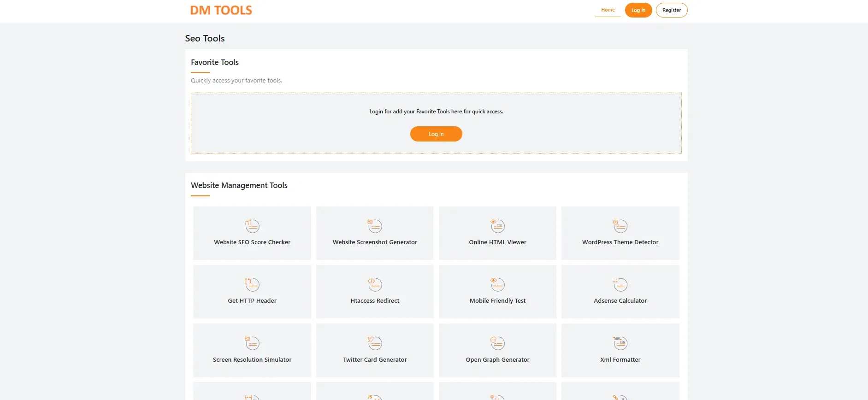Click the Mobile Friendly Test icon
The height and width of the screenshot is (400, 868).
(497, 284)
